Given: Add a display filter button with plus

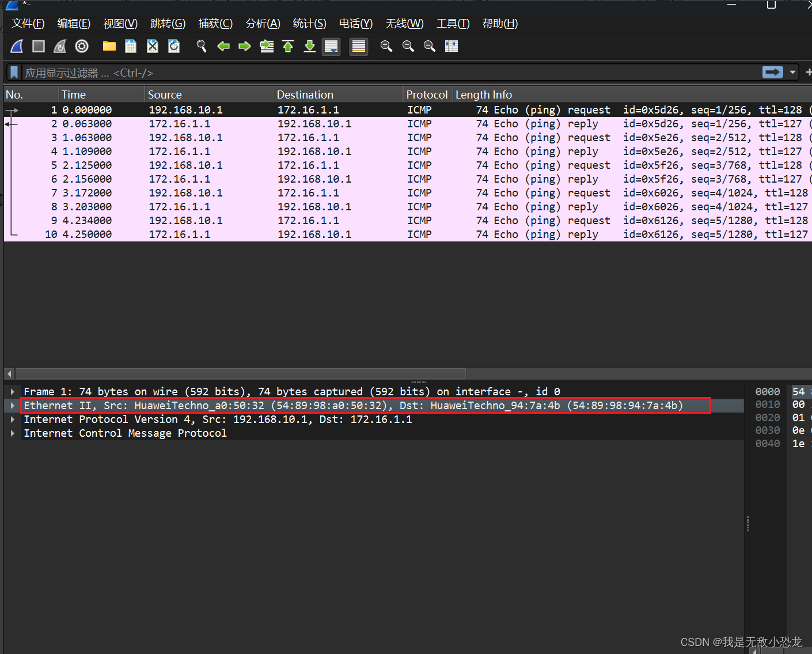Looking at the screenshot, I should 809,72.
